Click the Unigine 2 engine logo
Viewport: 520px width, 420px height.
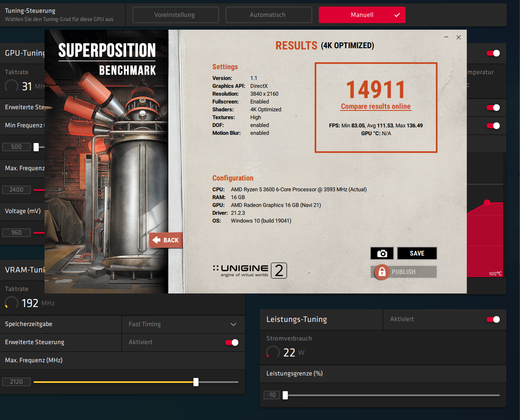(250, 271)
